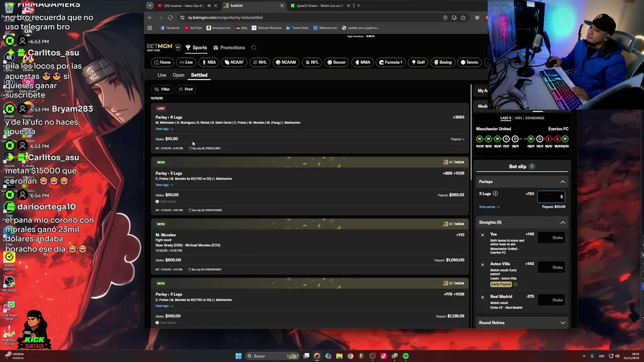
Task: Click the Yes bet Stake field
Action: tap(551, 237)
